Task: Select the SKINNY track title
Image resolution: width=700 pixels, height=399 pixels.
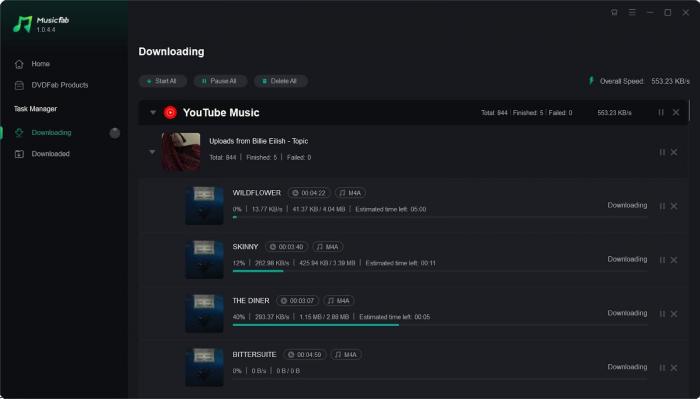Action: point(245,247)
